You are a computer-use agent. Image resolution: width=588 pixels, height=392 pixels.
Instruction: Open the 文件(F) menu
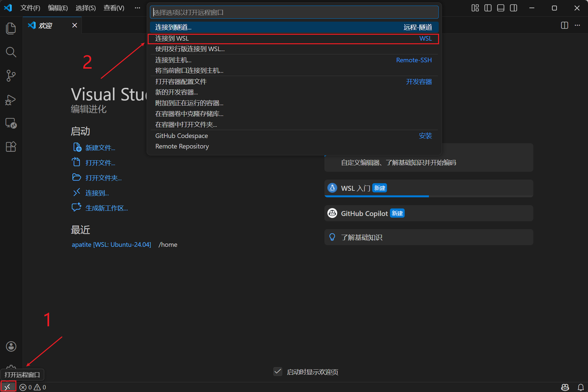tap(30, 8)
